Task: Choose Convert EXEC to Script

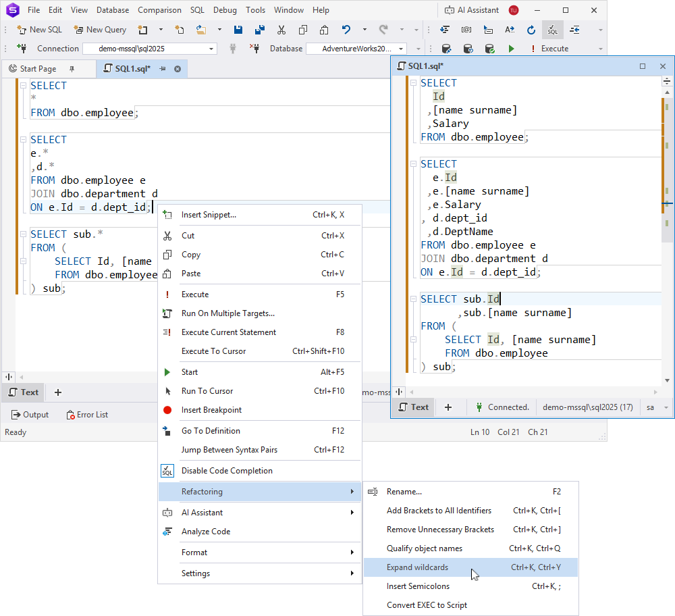Action: coord(470,605)
